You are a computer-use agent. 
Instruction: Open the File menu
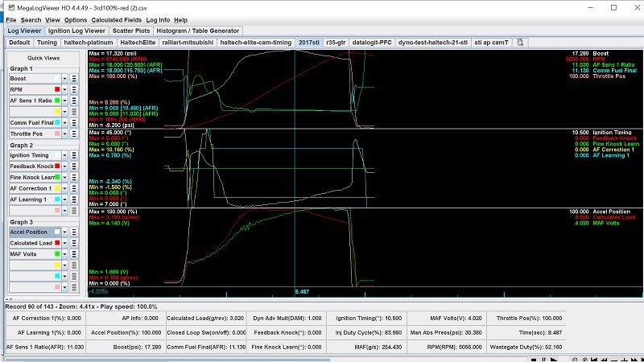point(11,19)
